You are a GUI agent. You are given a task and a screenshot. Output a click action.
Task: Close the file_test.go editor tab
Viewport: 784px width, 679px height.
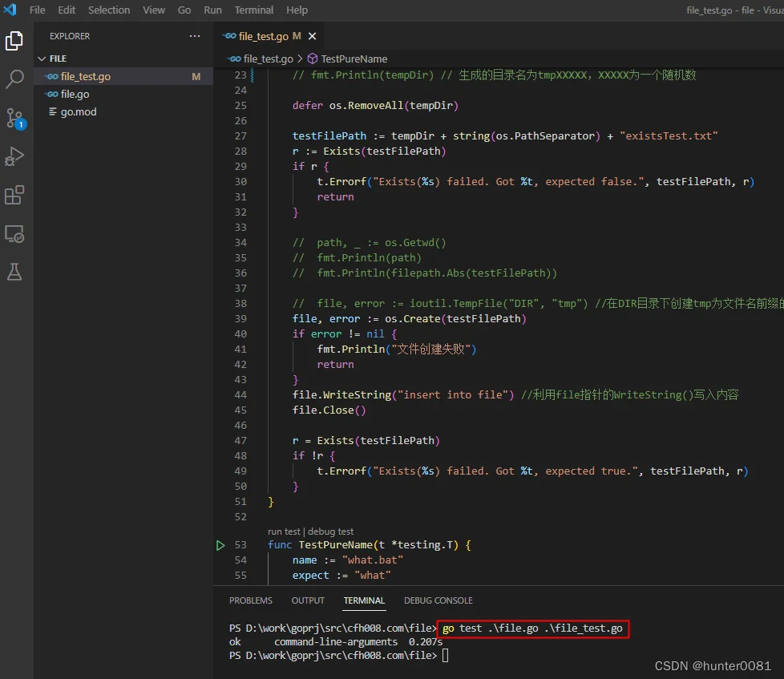[312, 36]
